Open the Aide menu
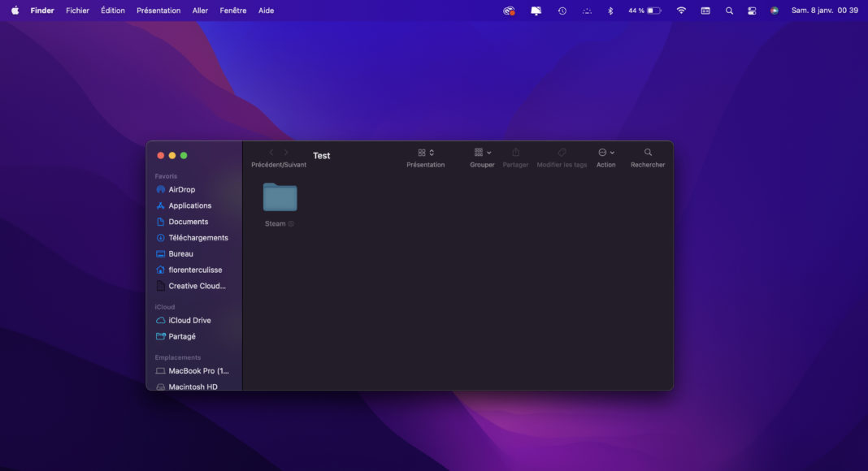The height and width of the screenshot is (471, 868). 267,11
